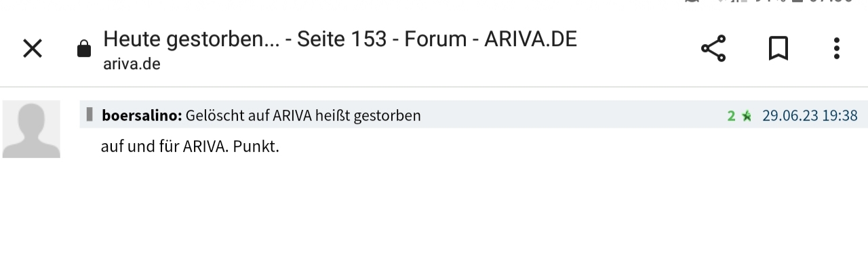Bookmark this page with the bookmark icon

point(778,48)
